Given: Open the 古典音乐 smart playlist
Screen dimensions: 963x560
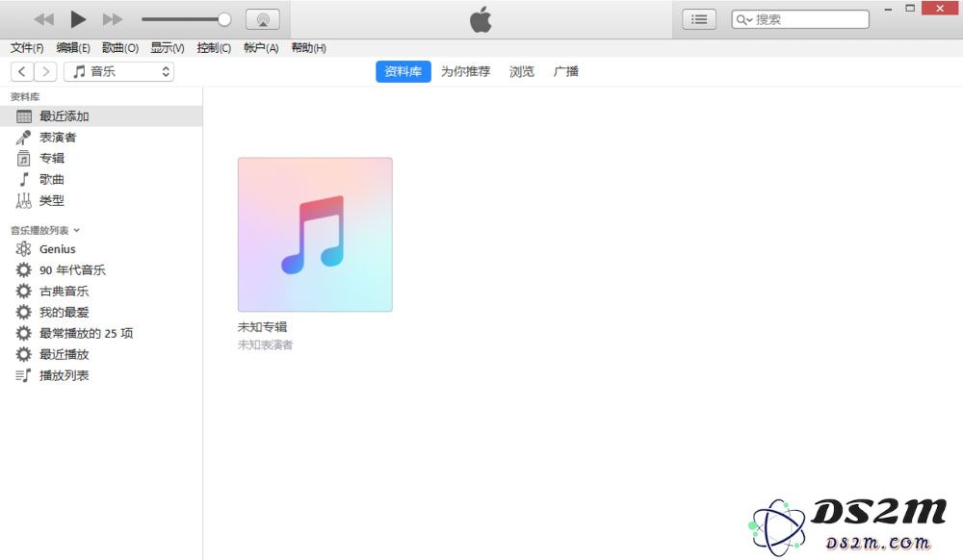Looking at the screenshot, I should click(101, 291).
